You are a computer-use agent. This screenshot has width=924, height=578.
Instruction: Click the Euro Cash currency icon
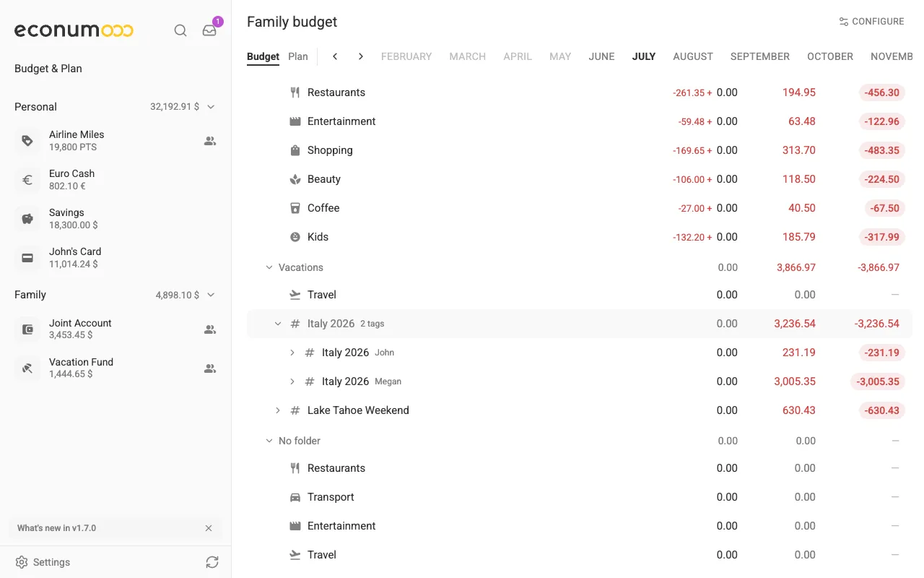[27, 180]
